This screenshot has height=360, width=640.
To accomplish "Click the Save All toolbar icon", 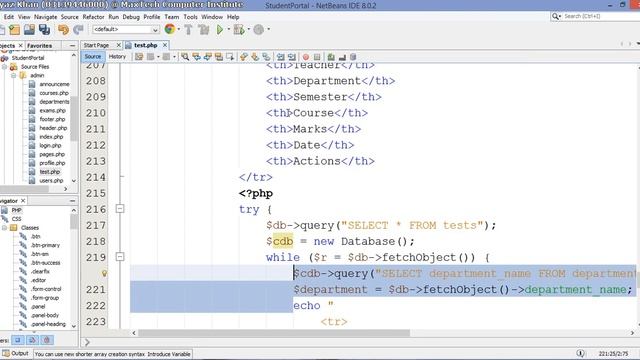I will pos(44,29).
